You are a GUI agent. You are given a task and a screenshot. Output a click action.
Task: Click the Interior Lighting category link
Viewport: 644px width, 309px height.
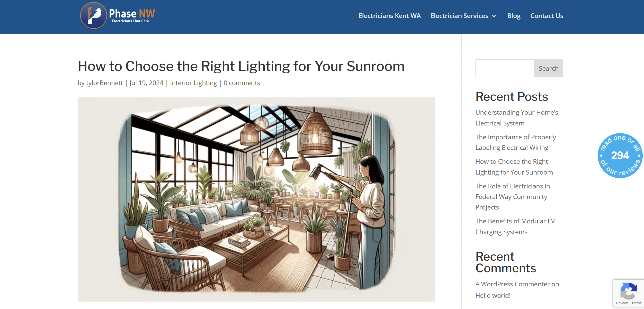click(193, 83)
